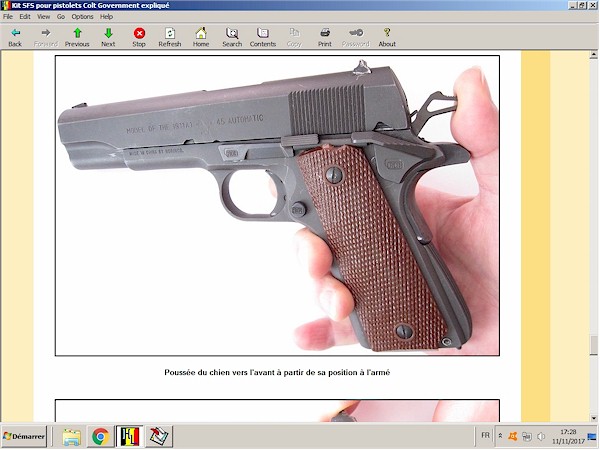Image resolution: width=600 pixels, height=450 pixels.
Task: Close the help viewer window
Action: [x=592, y=5]
